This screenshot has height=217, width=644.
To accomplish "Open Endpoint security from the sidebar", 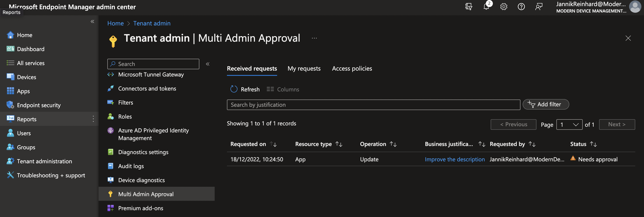I will pyautogui.click(x=39, y=105).
